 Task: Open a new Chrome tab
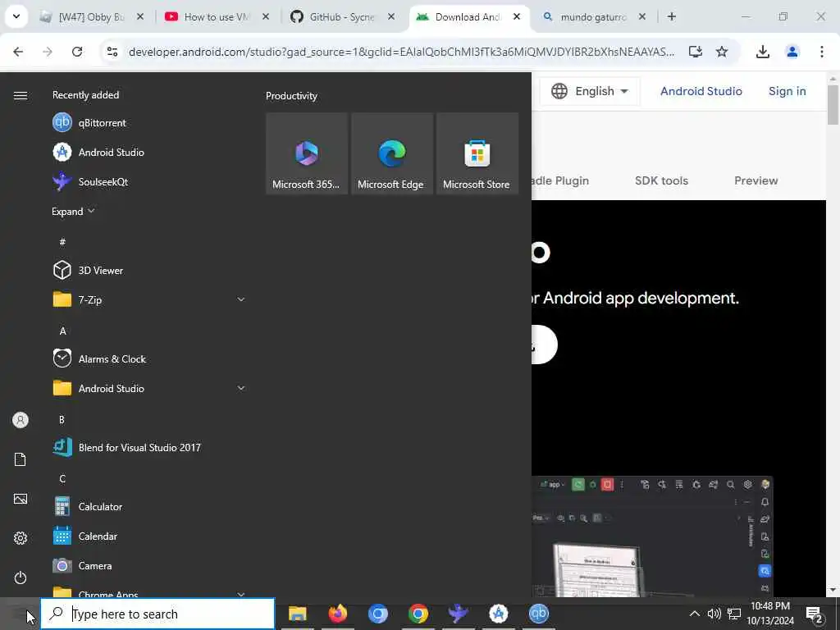(671, 16)
